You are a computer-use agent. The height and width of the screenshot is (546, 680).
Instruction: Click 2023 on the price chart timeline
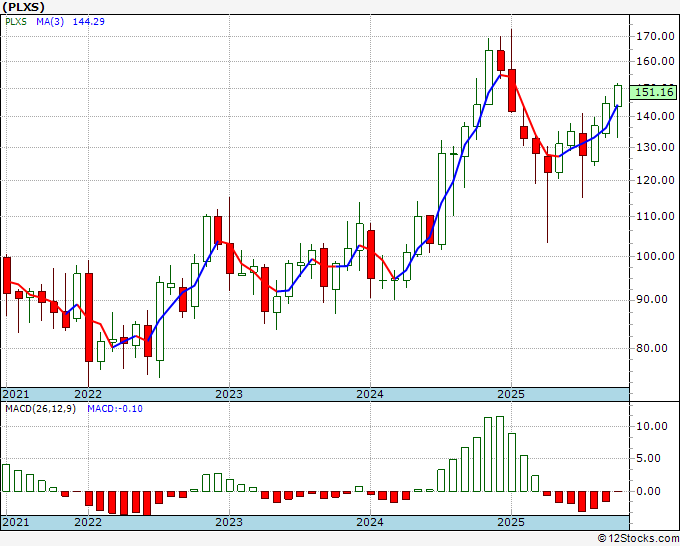click(x=229, y=394)
